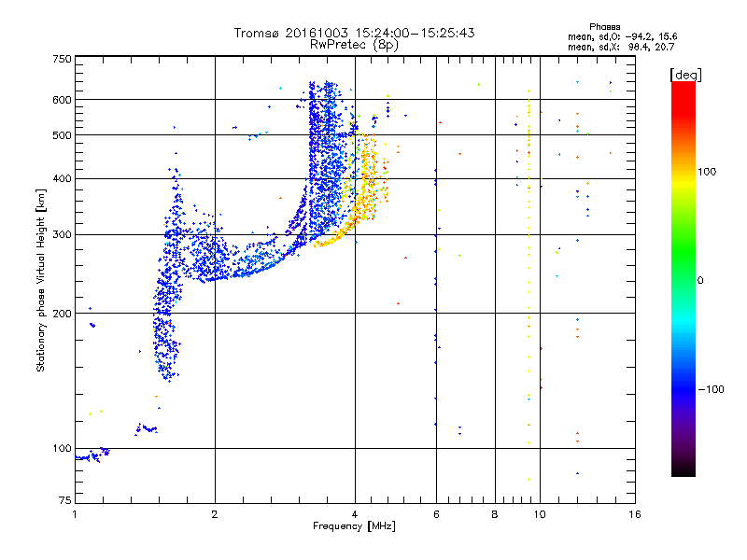Click the colorbar label '100'
Screen dimensions: 747x560
(707, 172)
